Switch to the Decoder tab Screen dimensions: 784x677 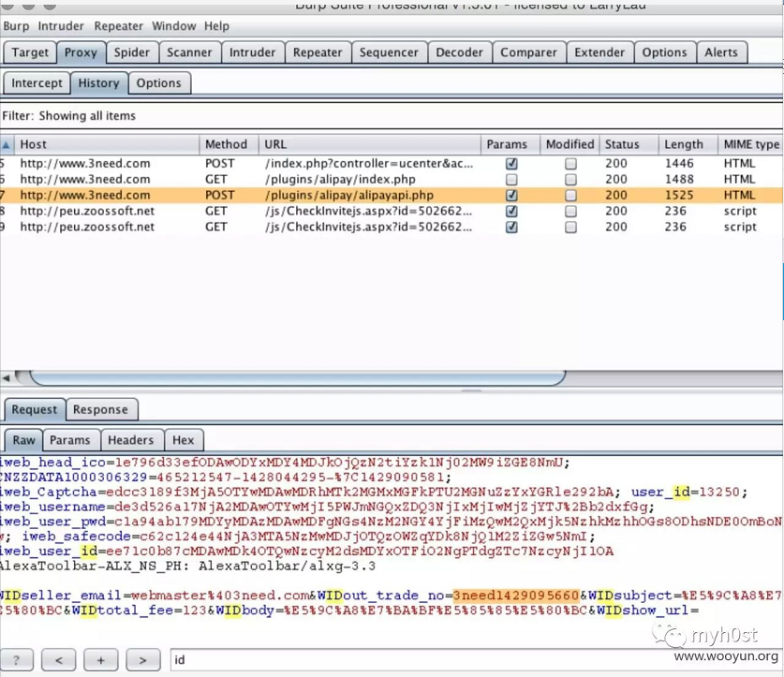(460, 52)
